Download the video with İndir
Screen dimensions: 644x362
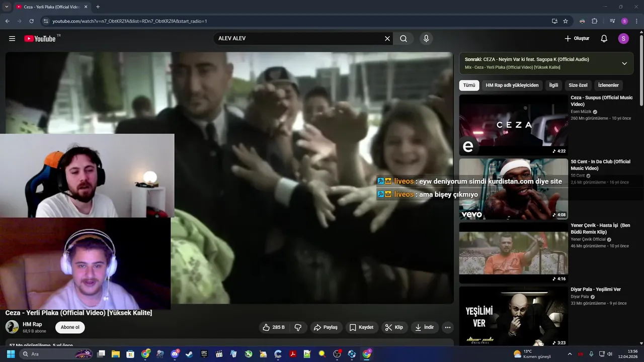425,327
